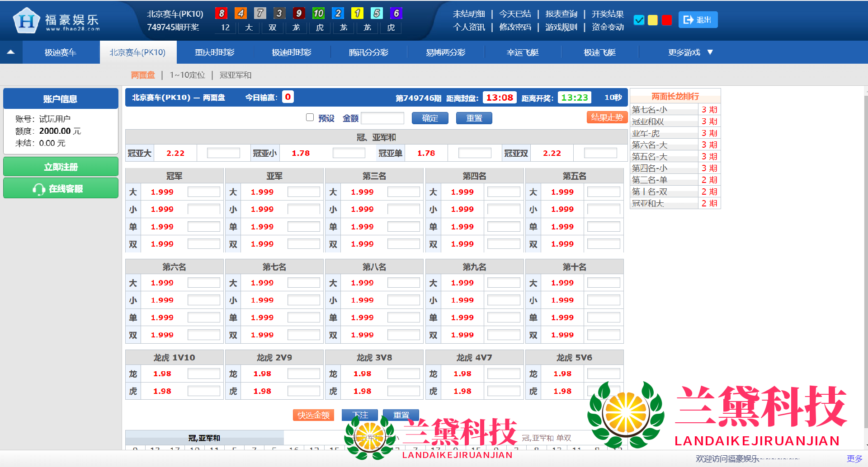868x467 pixels.
Task: Open the 结果走势 results trend panel
Action: [607, 117]
